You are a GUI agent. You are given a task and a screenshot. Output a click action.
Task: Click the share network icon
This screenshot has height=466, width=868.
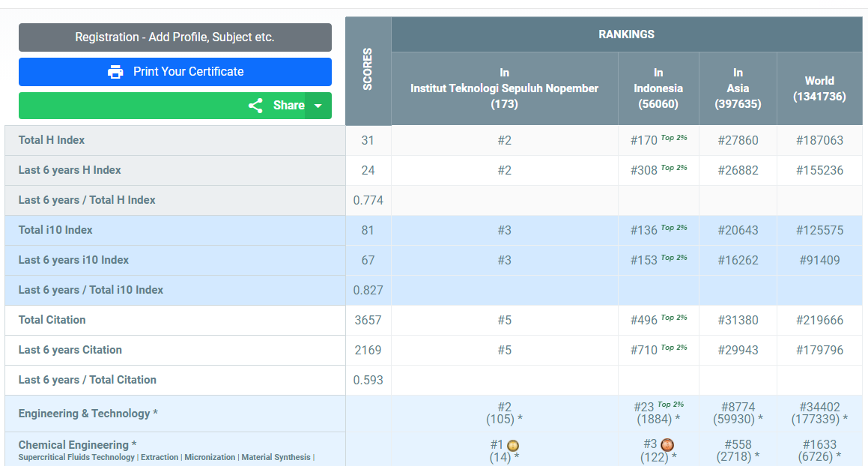[255, 106]
